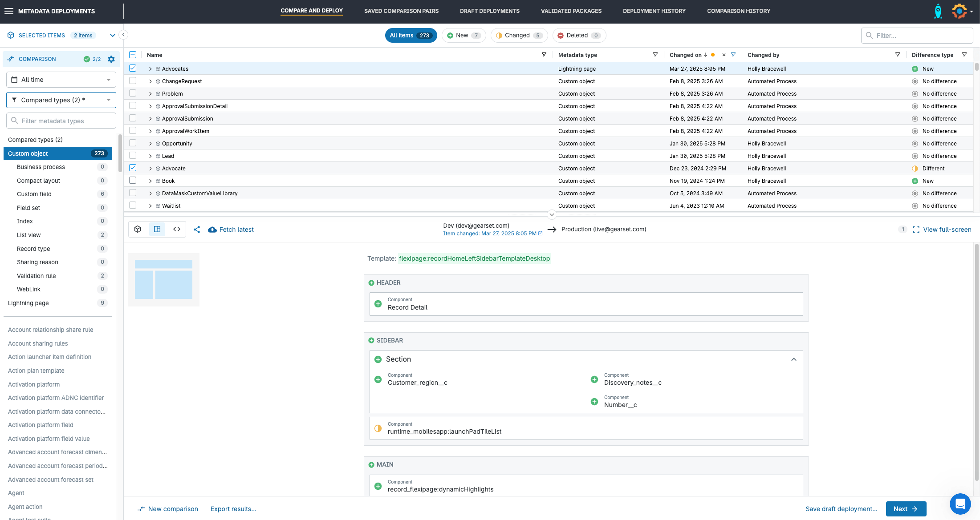The height and width of the screenshot is (520, 980).
Task: Click the share comparison icon
Action: pos(197,230)
